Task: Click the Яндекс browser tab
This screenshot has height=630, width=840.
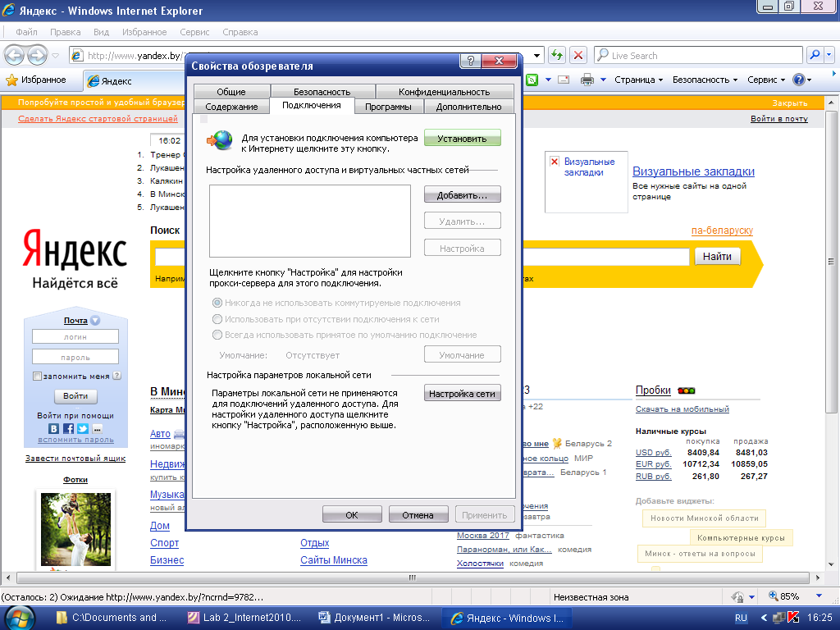Action: (134, 81)
